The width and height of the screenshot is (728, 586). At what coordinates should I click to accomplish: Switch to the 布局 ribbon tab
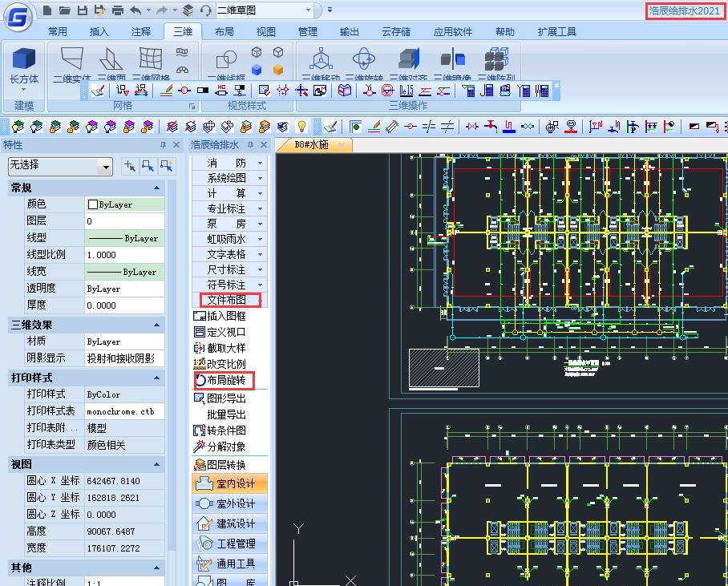(224, 31)
